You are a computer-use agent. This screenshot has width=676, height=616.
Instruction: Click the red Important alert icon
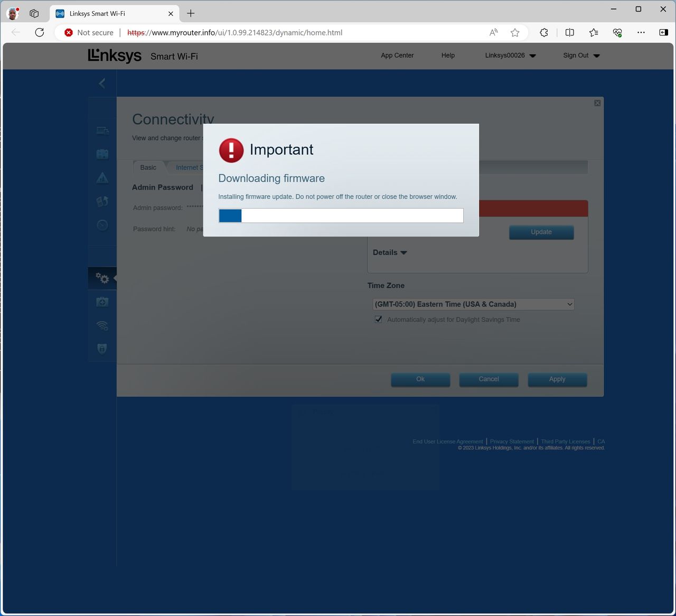click(x=231, y=151)
